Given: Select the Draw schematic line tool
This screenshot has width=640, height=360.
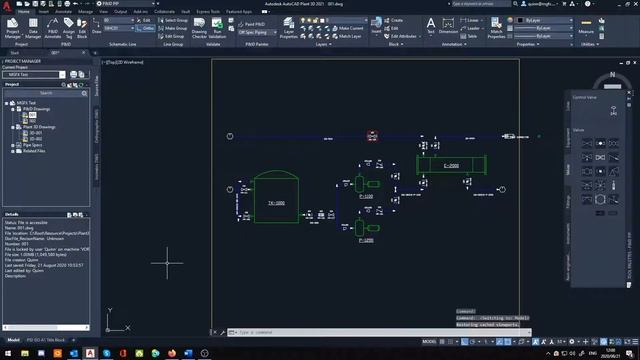Looking at the screenshot, I should point(97,25).
